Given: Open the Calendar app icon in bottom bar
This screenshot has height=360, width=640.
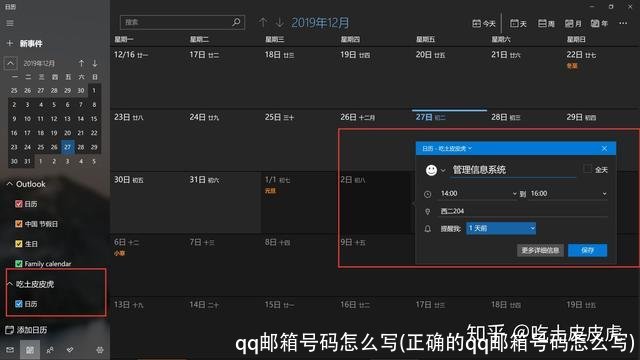Looking at the screenshot, I should [x=30, y=350].
